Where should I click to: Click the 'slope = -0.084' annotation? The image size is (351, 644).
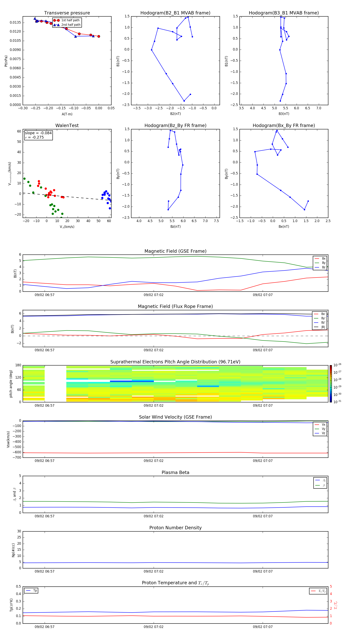click(x=38, y=133)
